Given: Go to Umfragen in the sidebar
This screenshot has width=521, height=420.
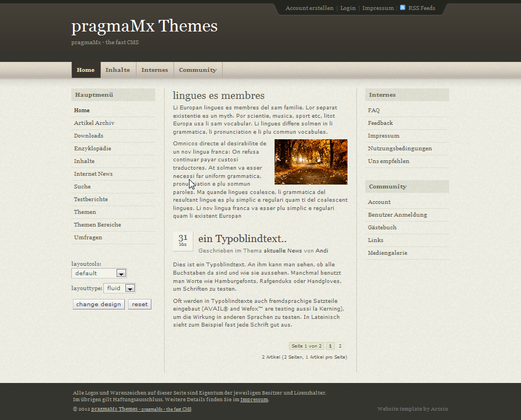Looking at the screenshot, I should tap(88, 237).
